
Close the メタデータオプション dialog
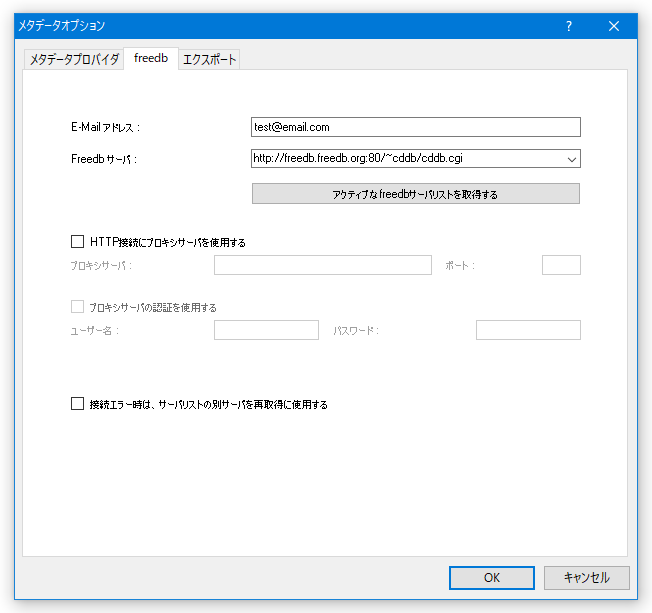[x=613, y=26]
